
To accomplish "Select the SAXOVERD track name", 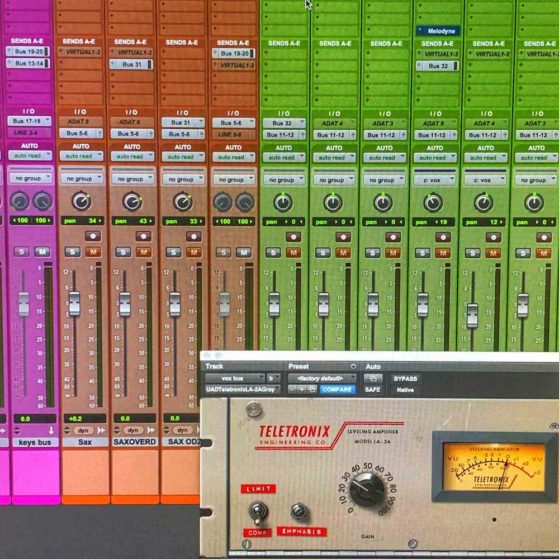I will click(x=135, y=442).
